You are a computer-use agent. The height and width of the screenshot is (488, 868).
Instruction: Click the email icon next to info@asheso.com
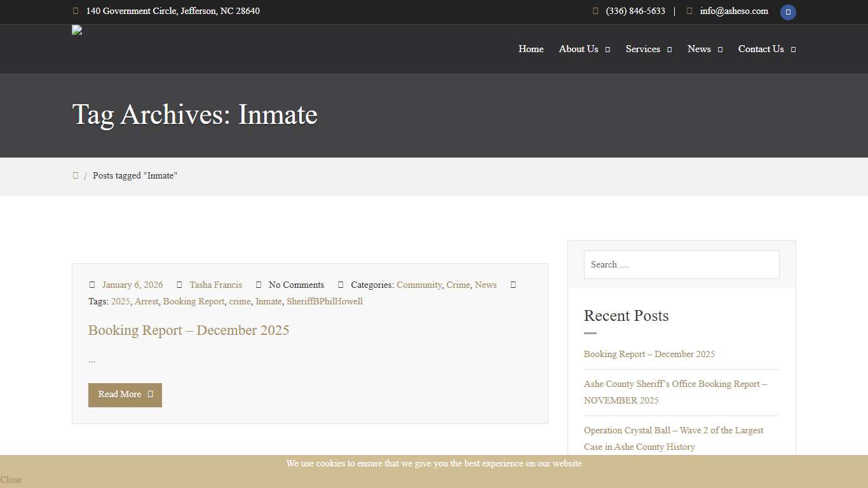[x=689, y=11]
